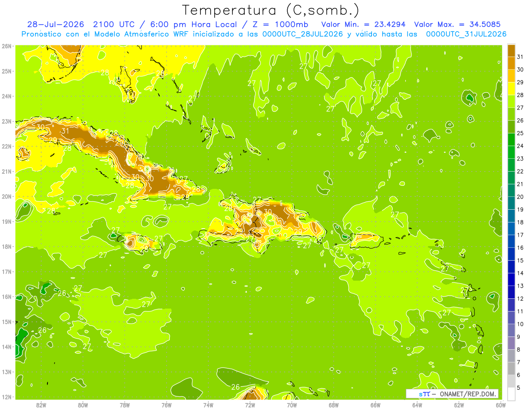Pick the lime legend band between 27 and 28
Screen dimensions: 532x411
512,102
